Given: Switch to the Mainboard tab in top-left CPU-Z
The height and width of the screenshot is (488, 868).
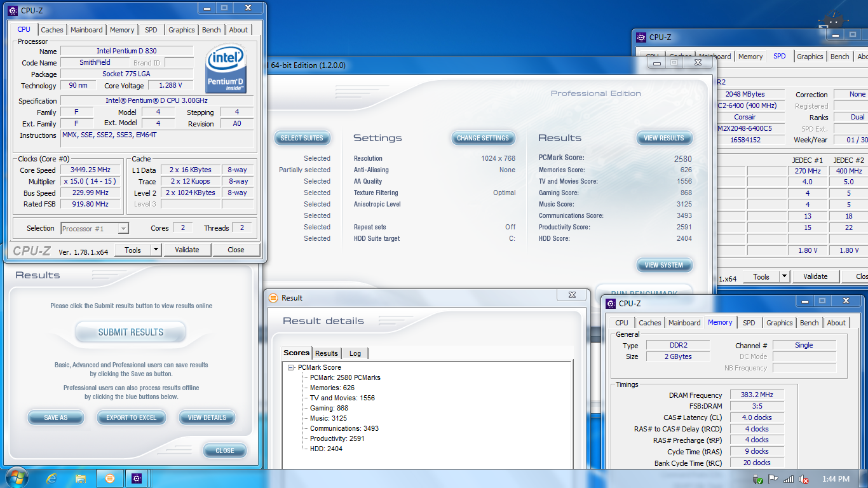Looking at the screenshot, I should (86, 30).
